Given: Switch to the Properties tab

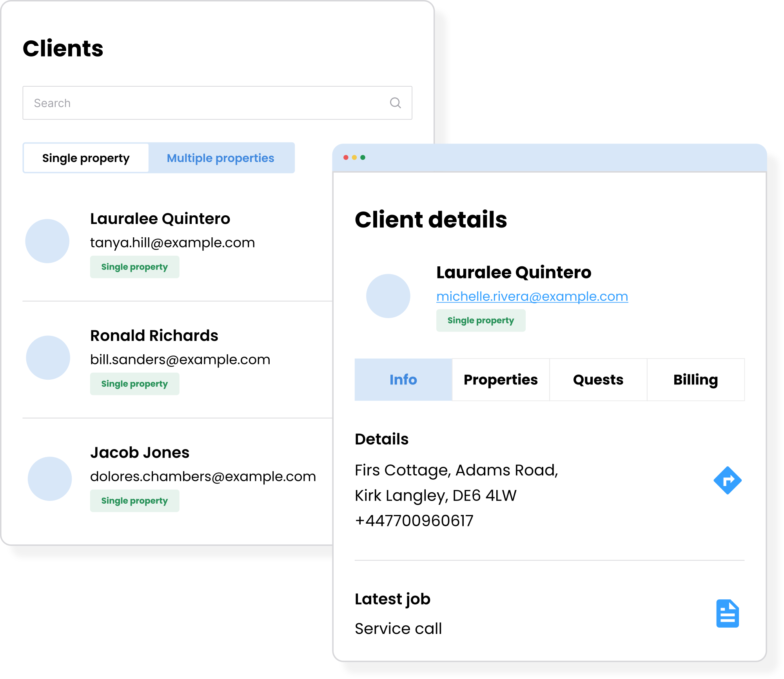Looking at the screenshot, I should click(x=501, y=380).
